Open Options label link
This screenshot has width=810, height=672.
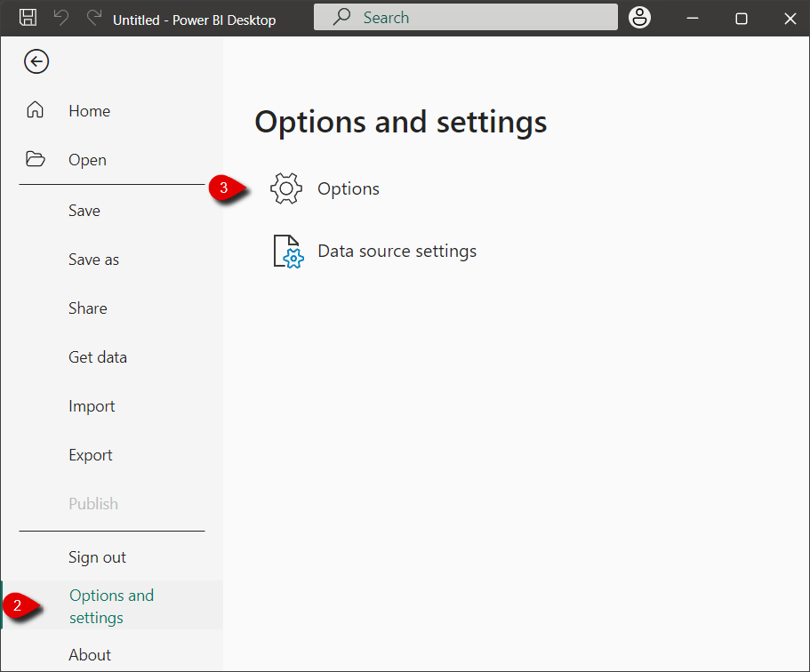point(349,189)
